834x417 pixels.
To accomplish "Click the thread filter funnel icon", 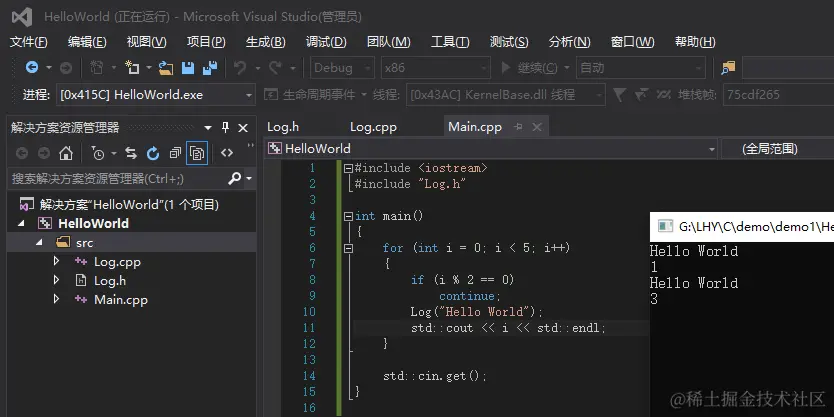I will tap(619, 95).
